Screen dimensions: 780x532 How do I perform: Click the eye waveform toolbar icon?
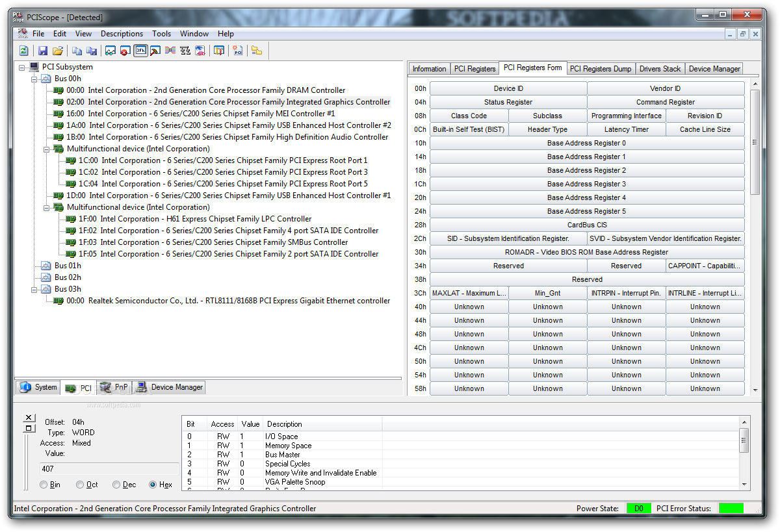tap(200, 51)
